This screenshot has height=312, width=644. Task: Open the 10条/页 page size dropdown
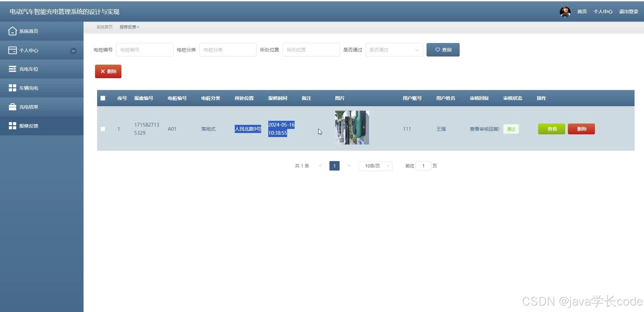(x=375, y=166)
